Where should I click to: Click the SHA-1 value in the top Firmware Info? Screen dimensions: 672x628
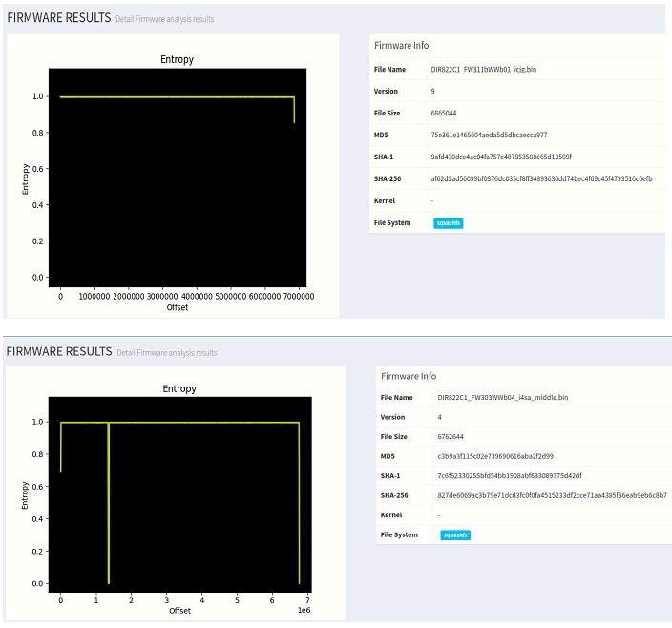(x=501, y=157)
